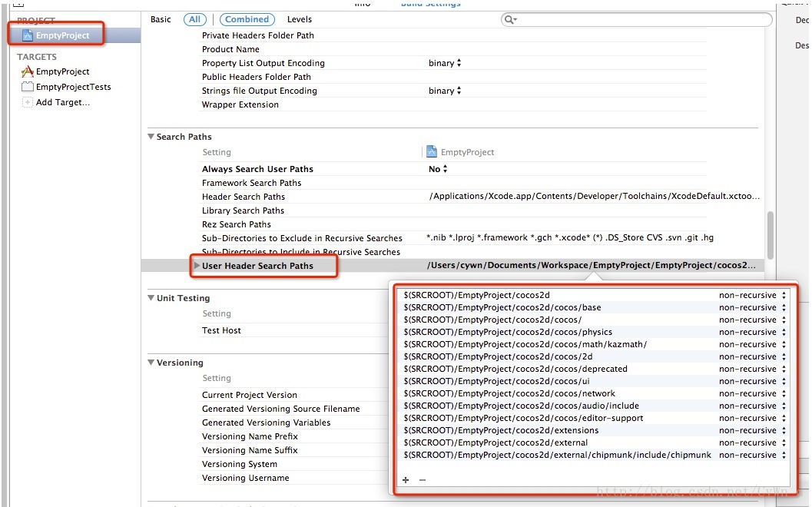The height and width of the screenshot is (507, 812).
Task: Click the User Header Search Paths value
Action: [x=592, y=265]
